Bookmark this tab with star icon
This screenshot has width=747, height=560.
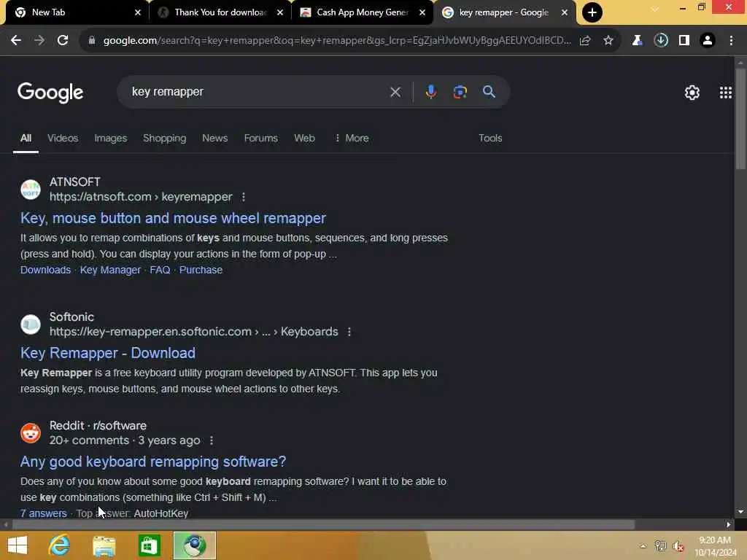pyautogui.click(x=608, y=41)
